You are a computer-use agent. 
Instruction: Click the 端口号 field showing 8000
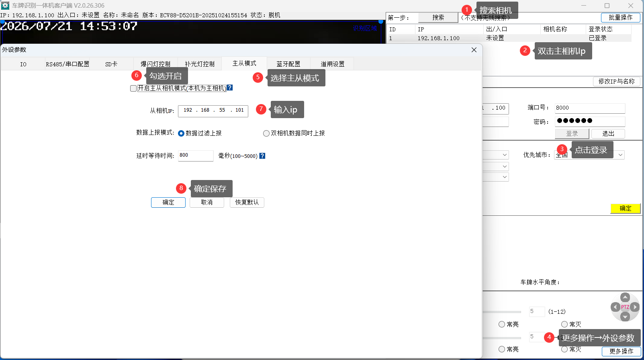pos(590,108)
